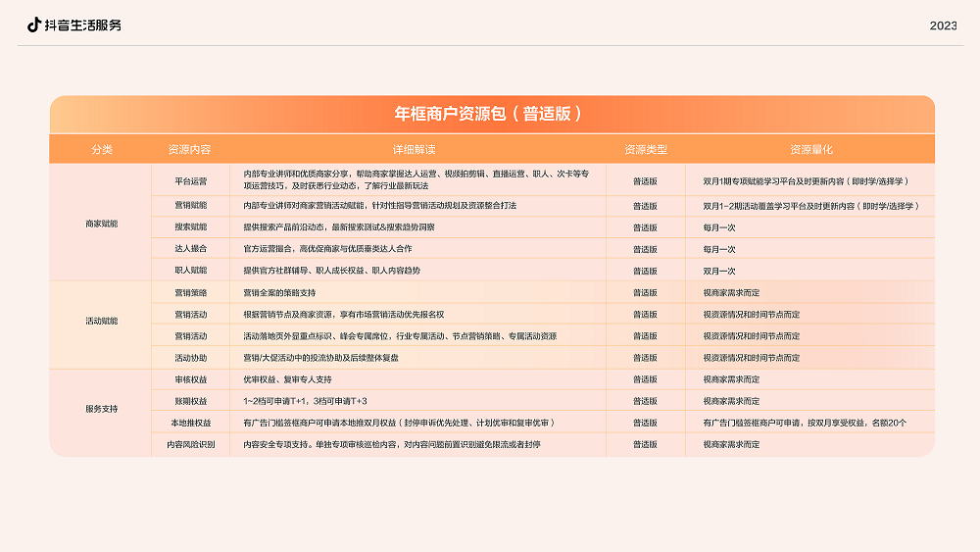Select the description '优审权益、复审专人支持'
Viewport: 980px width, 552px height.
[x=287, y=379]
